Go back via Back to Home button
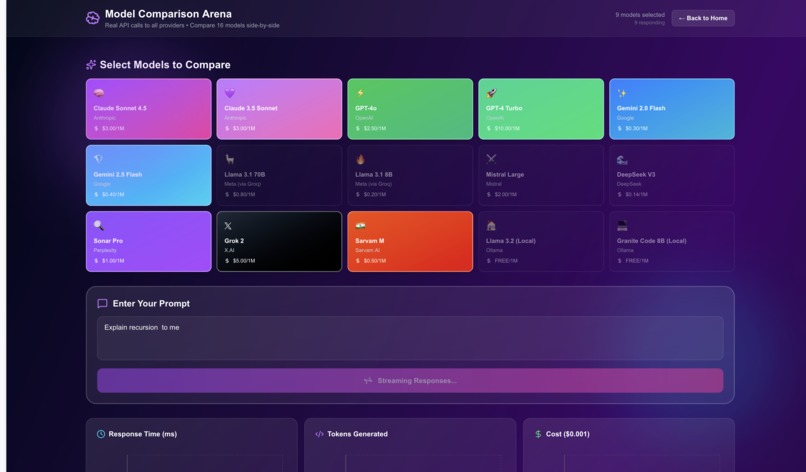This screenshot has height=472, width=806. 703,18
